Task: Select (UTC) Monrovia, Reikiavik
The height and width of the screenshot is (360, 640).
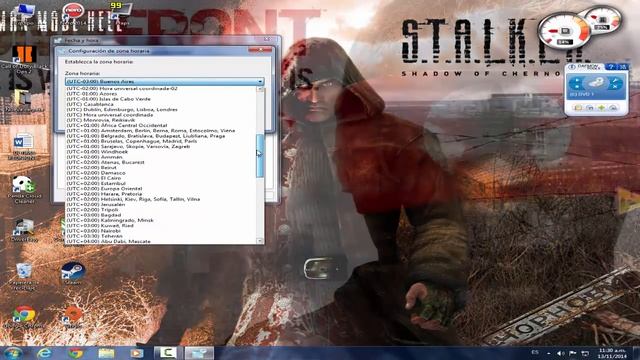Action: [x=100, y=120]
